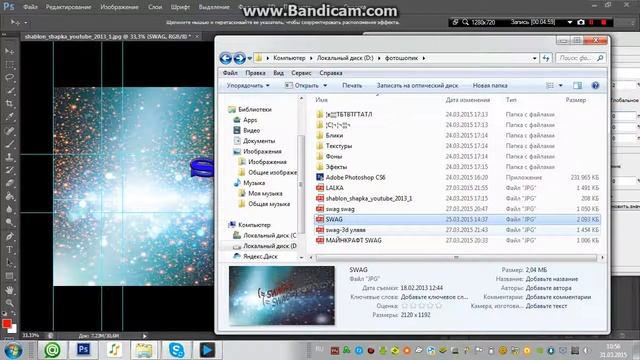
Task: Click the Explorer help question mark icon
Action: [595, 85]
